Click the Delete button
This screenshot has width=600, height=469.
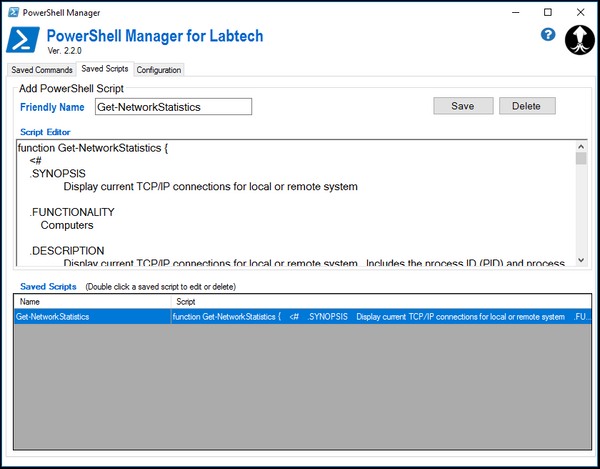[x=527, y=106]
